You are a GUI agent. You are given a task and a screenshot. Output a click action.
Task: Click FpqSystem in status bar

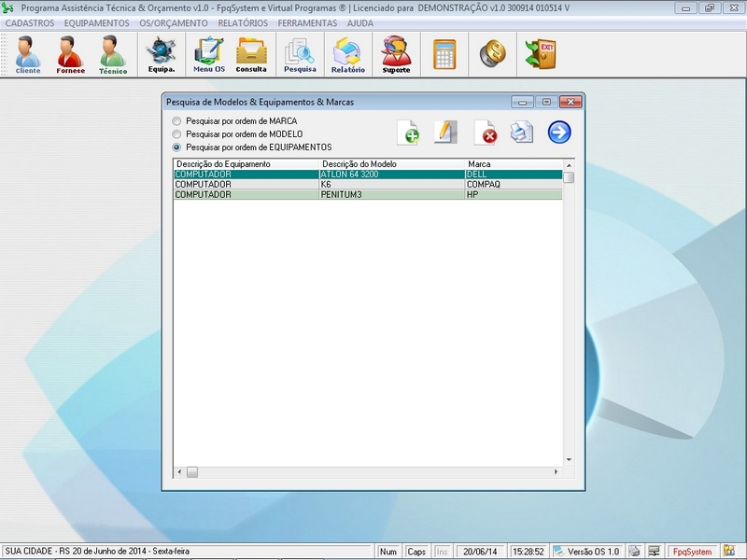pos(692,552)
